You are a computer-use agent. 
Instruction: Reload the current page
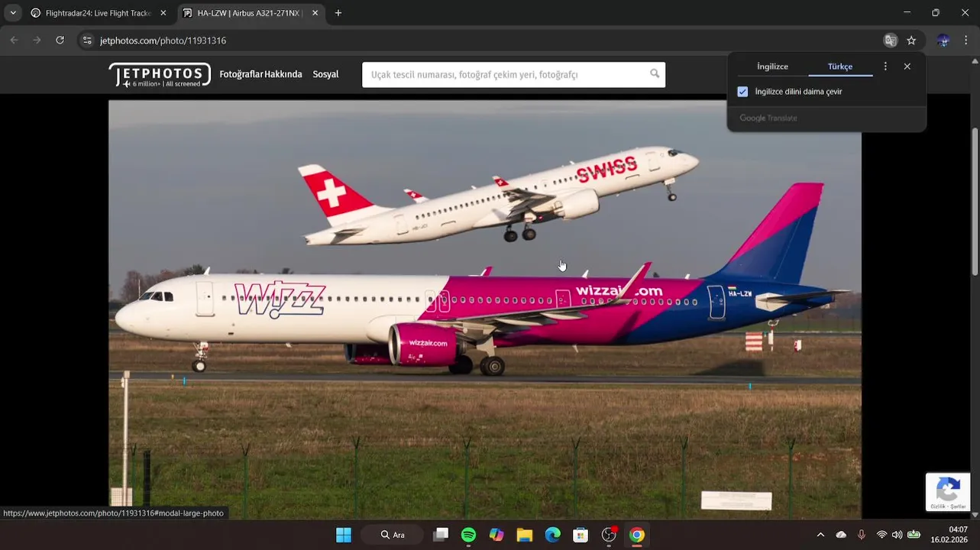(60, 40)
